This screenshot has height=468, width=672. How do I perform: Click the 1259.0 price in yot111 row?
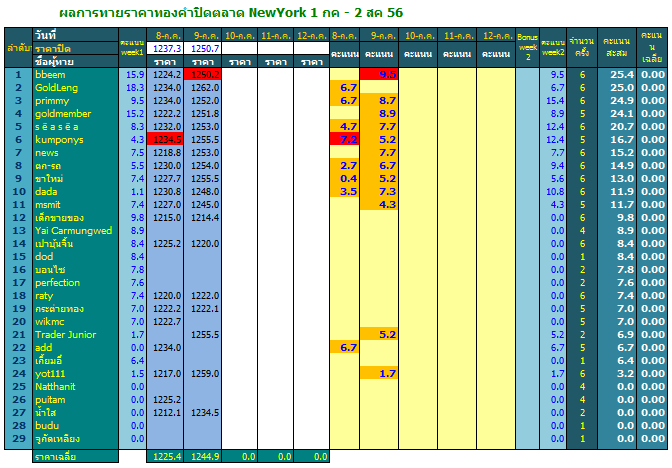click(202, 374)
